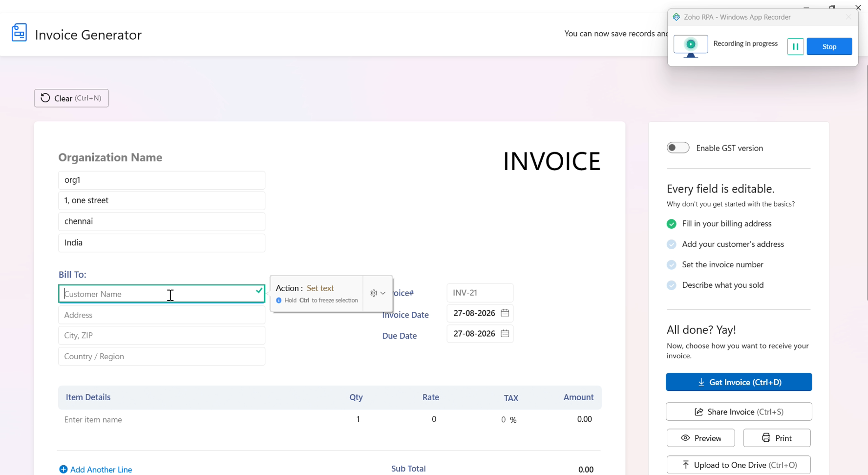Click the plus icon beside Add Another Line
868x475 pixels.
[x=64, y=469]
